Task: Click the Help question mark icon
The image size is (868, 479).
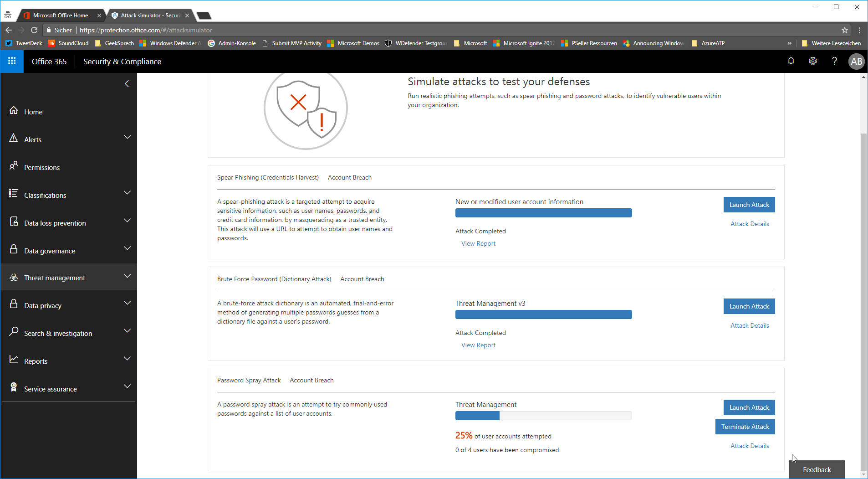Action: (834, 61)
